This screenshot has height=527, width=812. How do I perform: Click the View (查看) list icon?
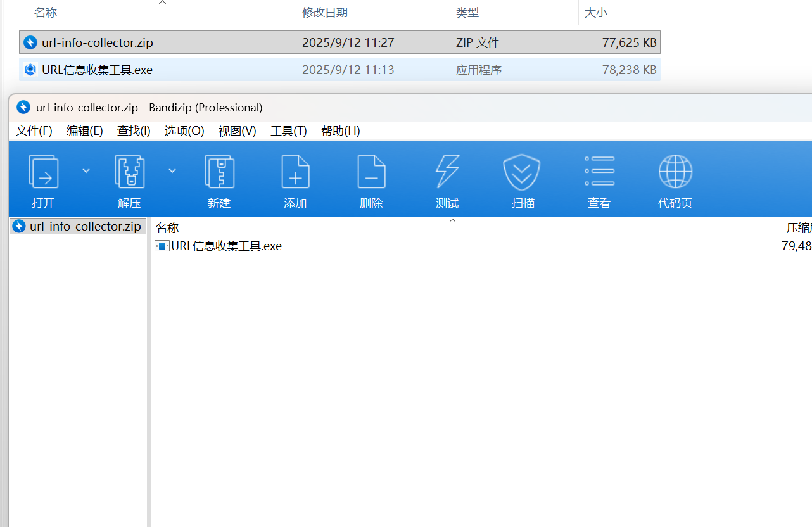point(599,172)
